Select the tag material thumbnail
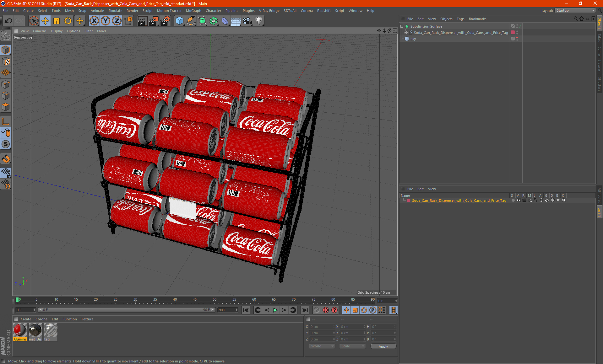The height and width of the screenshot is (364, 603). (51, 332)
